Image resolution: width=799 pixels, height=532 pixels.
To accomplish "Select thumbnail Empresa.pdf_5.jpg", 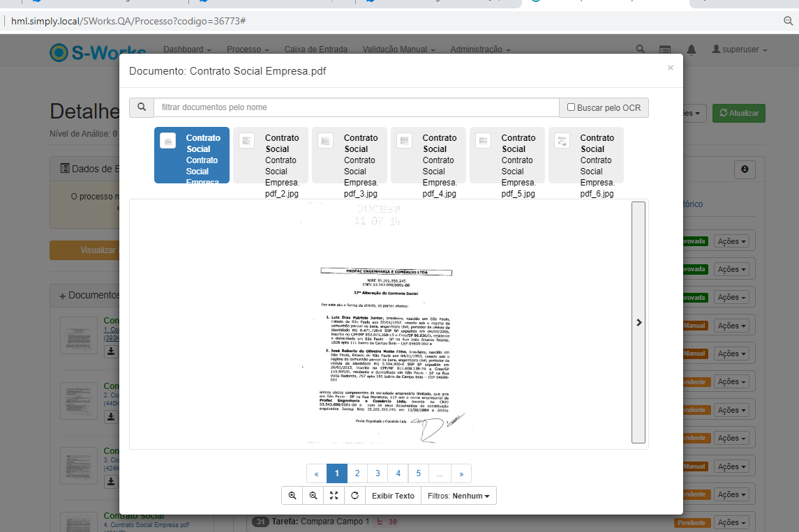I will point(507,155).
